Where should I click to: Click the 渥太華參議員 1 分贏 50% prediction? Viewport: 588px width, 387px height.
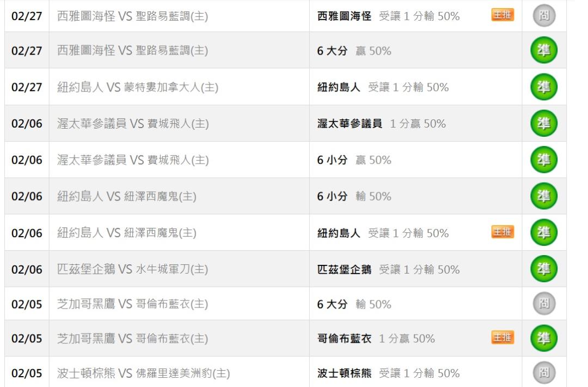(381, 124)
